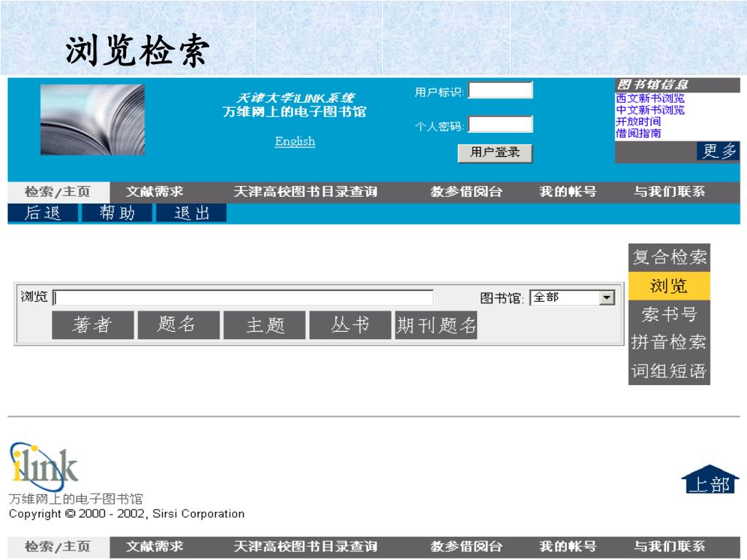
Task: Select top 检索/主页 tab
Action: pos(58,192)
